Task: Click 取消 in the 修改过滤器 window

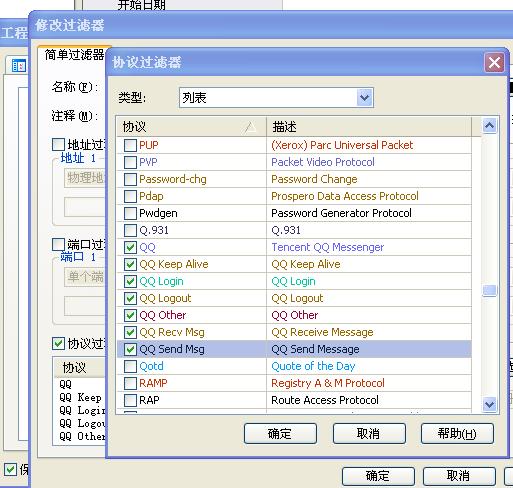Action: click(459, 476)
